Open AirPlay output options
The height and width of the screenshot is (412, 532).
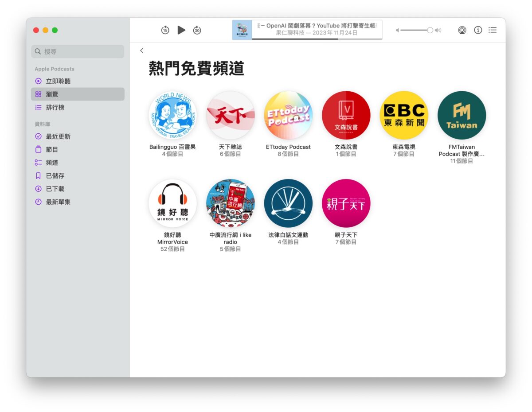462,30
